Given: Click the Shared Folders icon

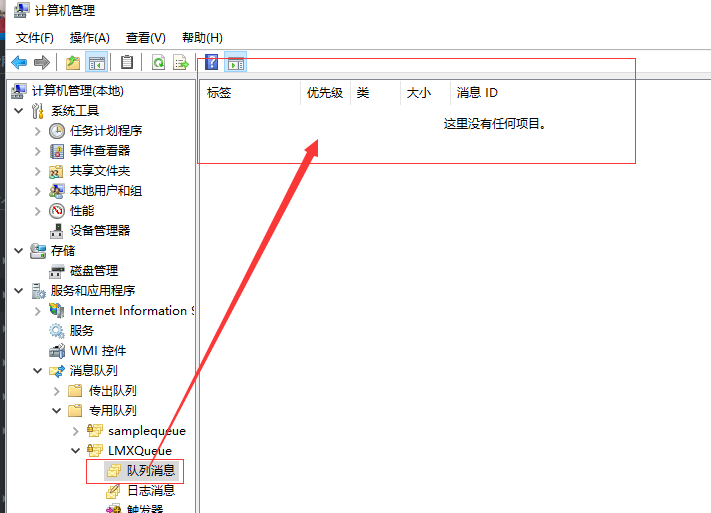Looking at the screenshot, I should (57, 171).
